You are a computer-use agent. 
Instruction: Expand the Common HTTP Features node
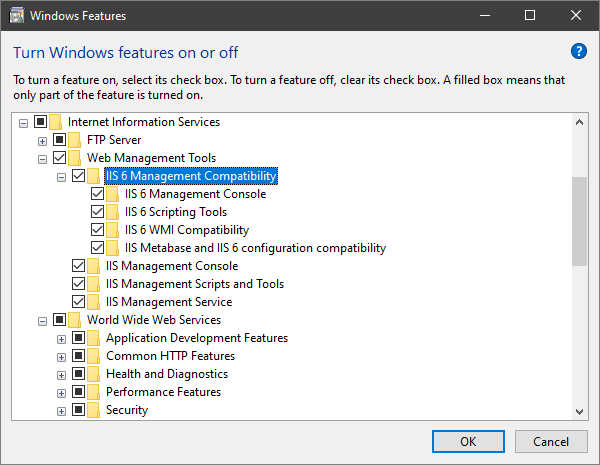click(x=61, y=357)
